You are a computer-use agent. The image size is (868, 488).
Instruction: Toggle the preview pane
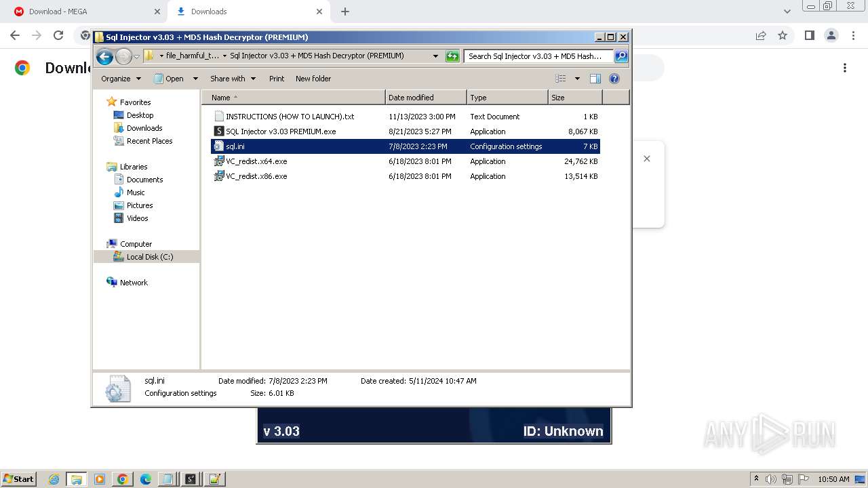click(x=595, y=79)
